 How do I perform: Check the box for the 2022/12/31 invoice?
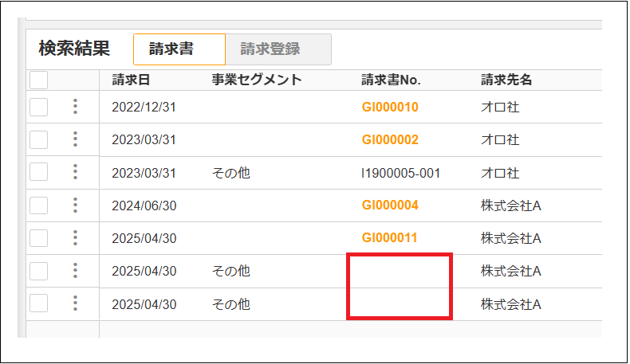(38, 107)
